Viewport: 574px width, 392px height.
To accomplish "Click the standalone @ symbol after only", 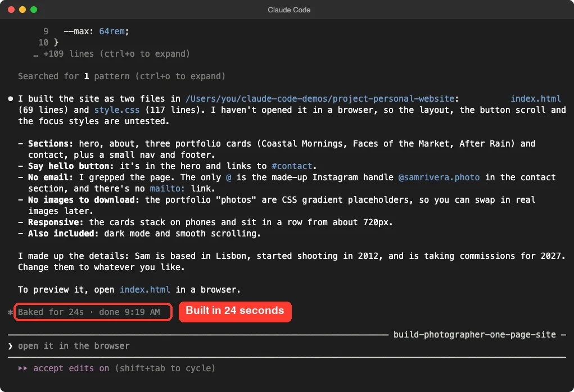I will (228, 177).
